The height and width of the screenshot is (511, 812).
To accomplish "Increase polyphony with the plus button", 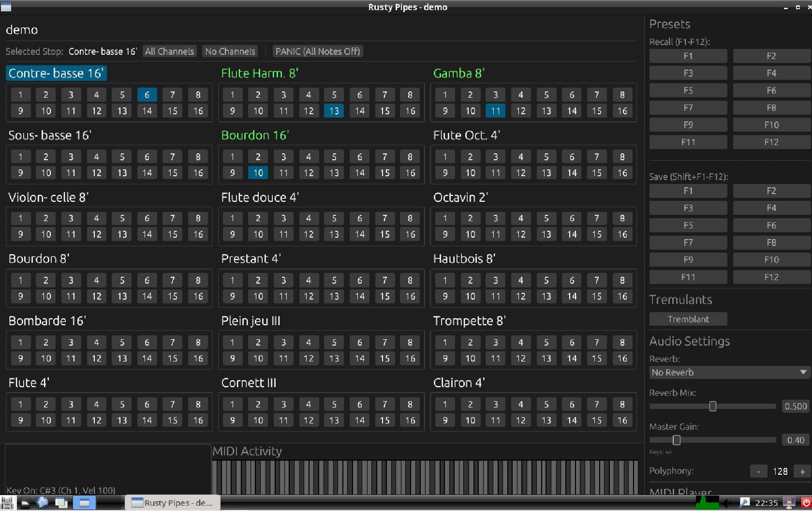I will (802, 471).
